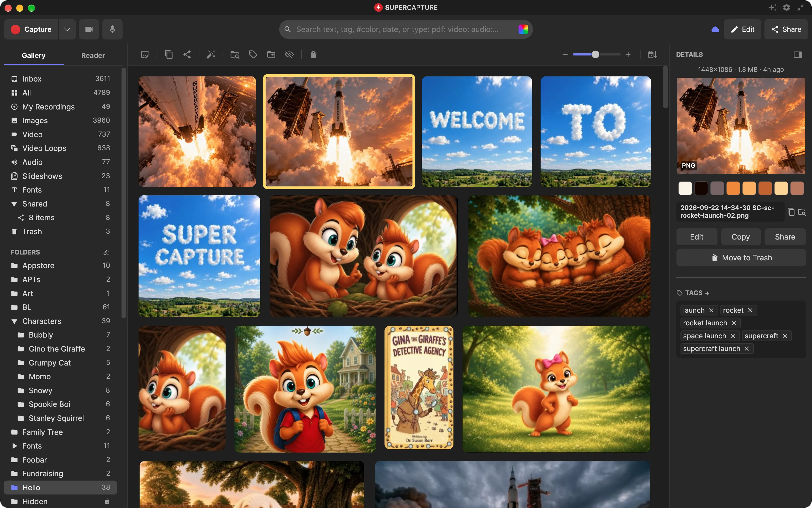
Task: Click the tag icon in the toolbar
Action: click(253, 54)
